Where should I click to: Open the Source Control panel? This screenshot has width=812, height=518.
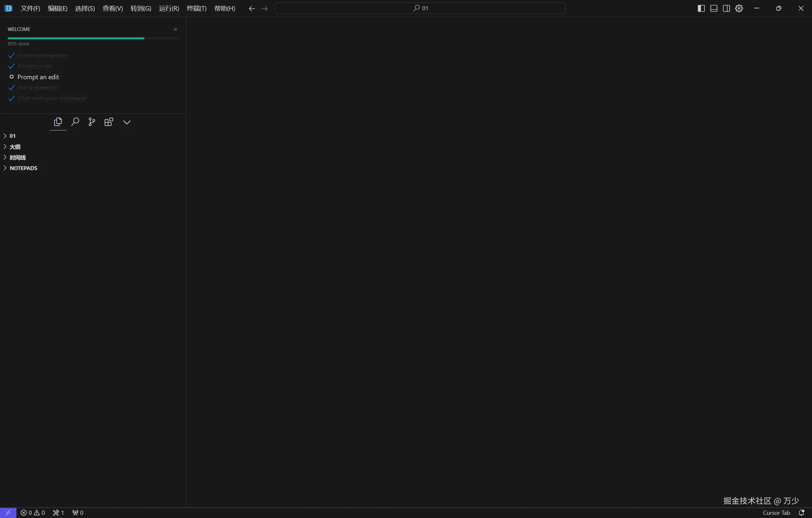(x=92, y=122)
